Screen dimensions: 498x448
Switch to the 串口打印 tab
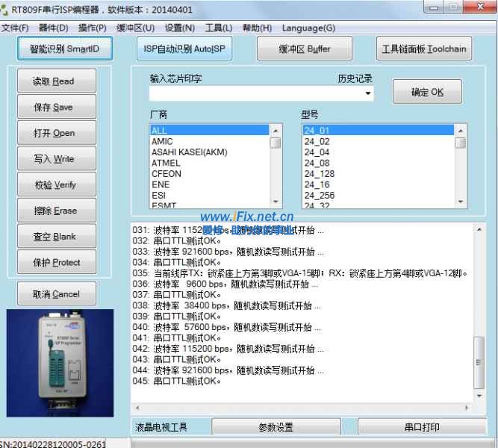420,428
